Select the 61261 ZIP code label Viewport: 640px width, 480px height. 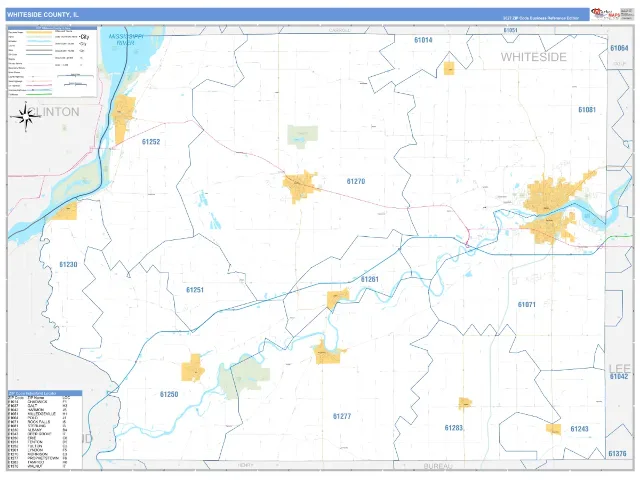[x=369, y=279]
